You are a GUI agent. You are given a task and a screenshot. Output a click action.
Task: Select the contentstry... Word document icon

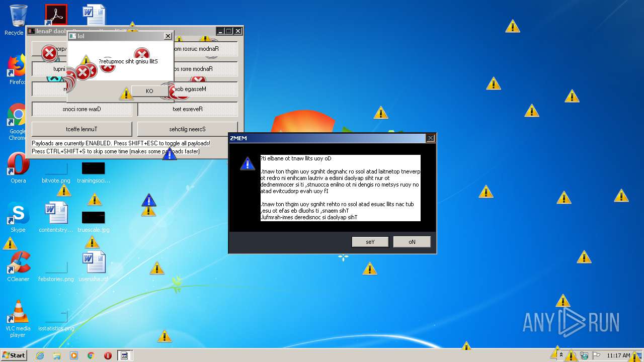(x=56, y=218)
